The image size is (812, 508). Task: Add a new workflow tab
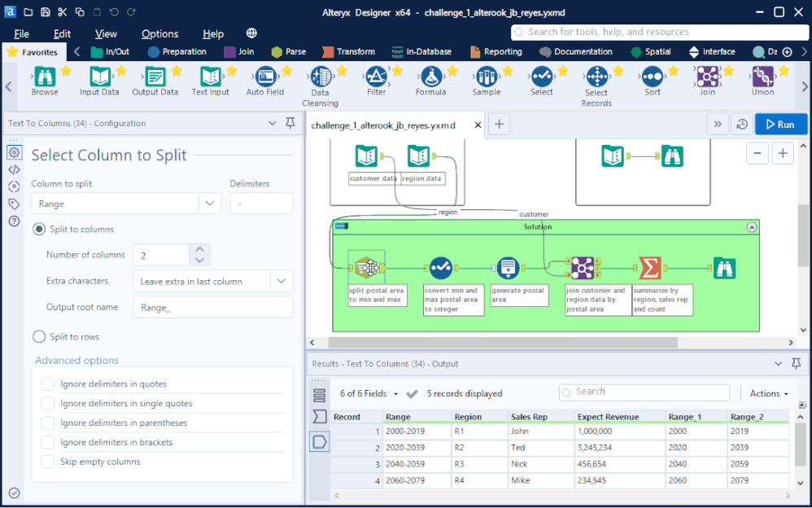click(x=499, y=125)
